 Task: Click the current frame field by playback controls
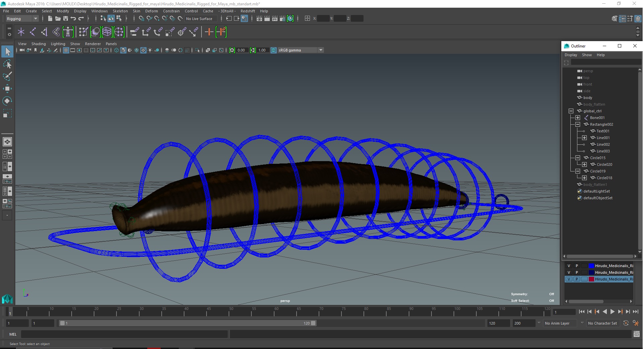(x=564, y=312)
